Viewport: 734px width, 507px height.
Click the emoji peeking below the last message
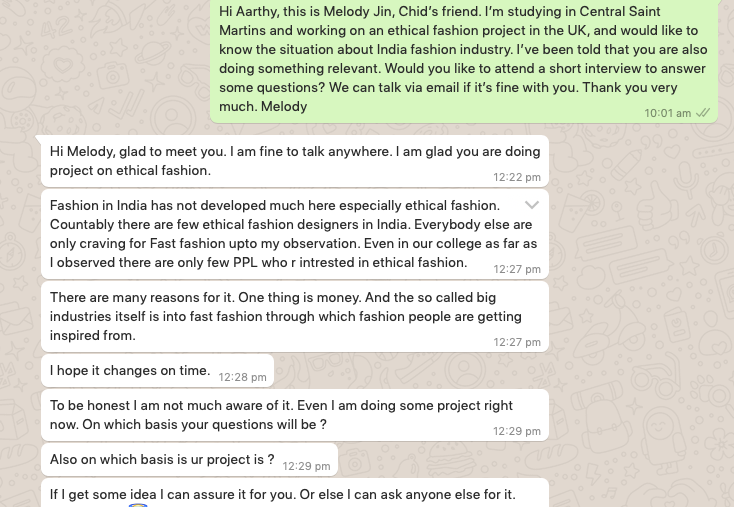(138, 505)
